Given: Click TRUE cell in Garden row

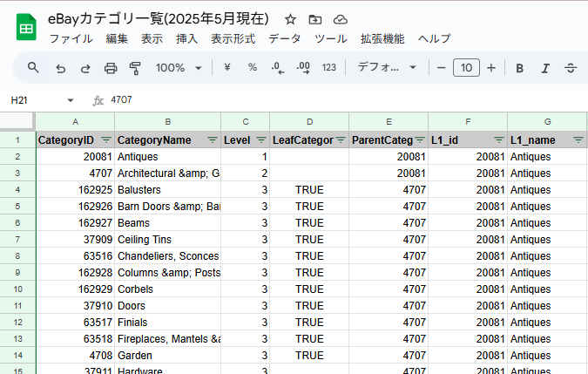Looking at the screenshot, I should pyautogui.click(x=309, y=355).
